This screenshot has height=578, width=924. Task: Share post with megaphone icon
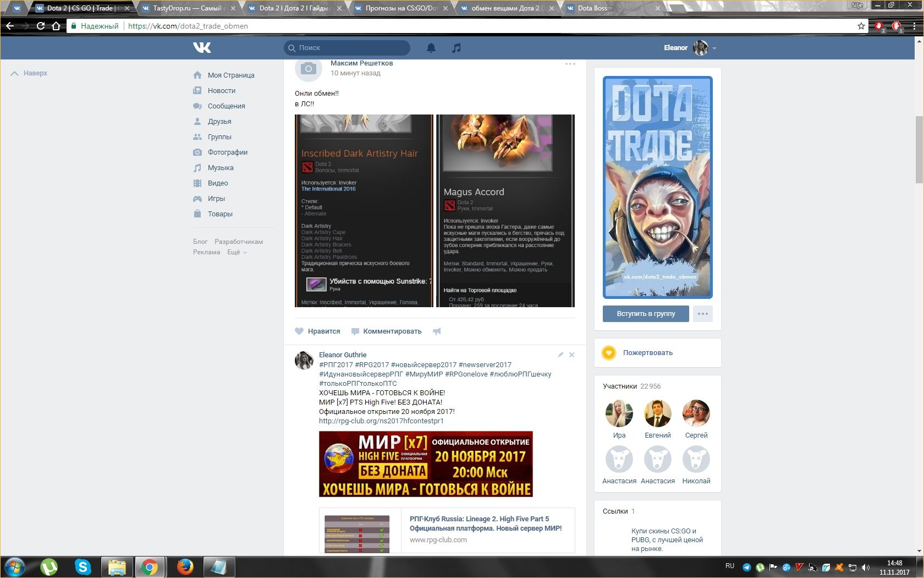tap(437, 331)
